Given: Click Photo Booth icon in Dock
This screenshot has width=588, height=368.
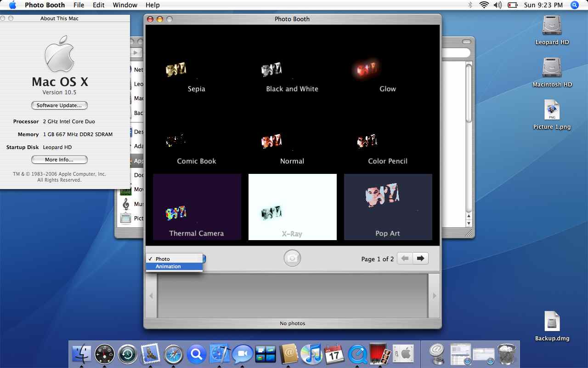Looking at the screenshot, I should pos(380,354).
